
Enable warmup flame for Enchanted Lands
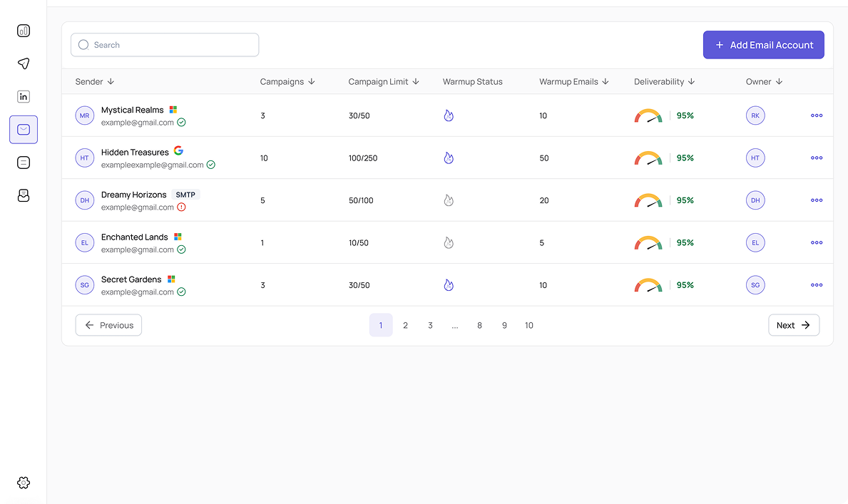point(449,243)
